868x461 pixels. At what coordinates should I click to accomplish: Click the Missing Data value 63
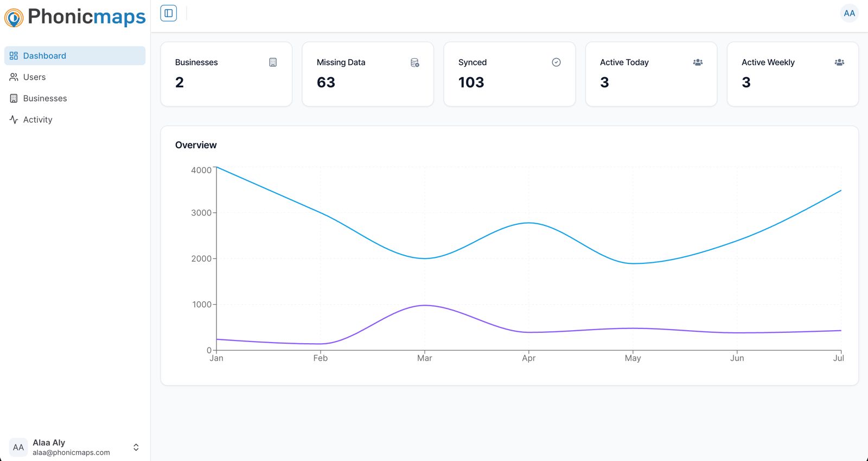click(326, 83)
